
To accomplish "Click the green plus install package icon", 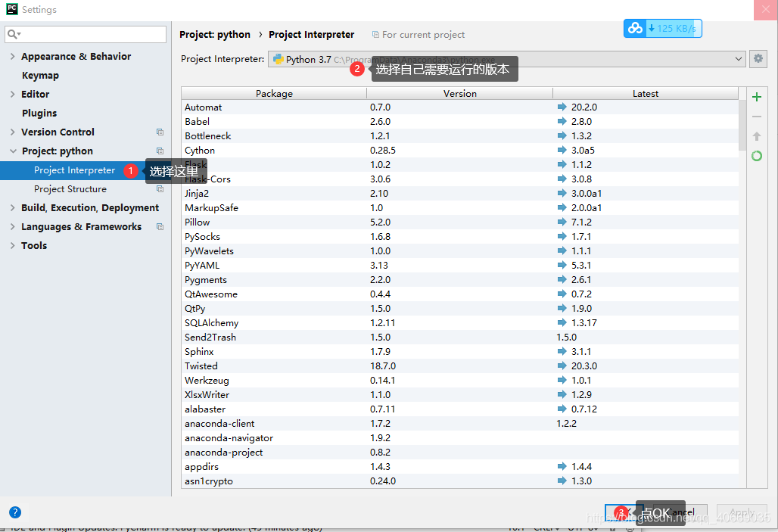I will 757,97.
